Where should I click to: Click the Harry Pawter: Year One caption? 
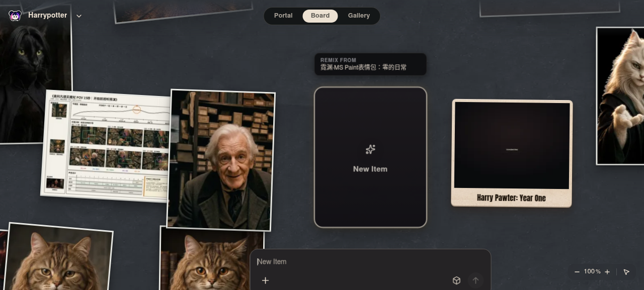click(x=511, y=198)
